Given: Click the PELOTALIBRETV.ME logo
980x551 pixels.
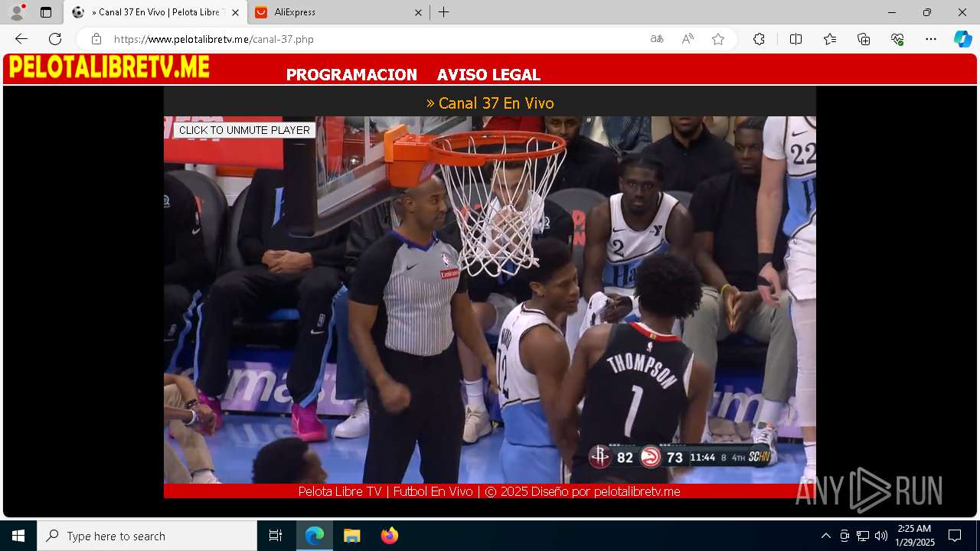Looking at the screenshot, I should pos(109,67).
